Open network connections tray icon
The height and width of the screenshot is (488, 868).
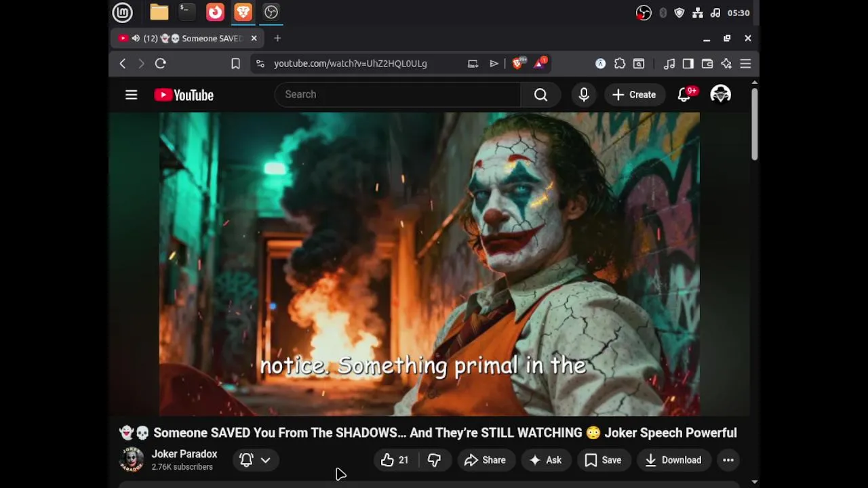698,13
